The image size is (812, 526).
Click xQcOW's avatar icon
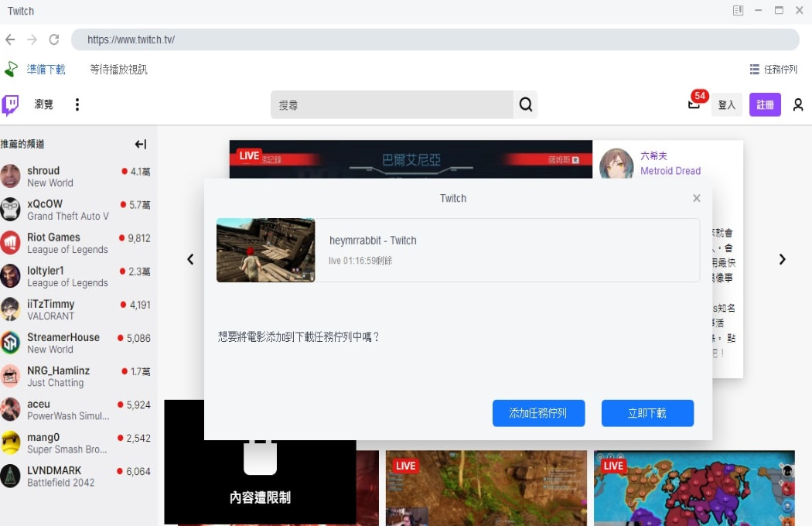pyautogui.click(x=10, y=210)
